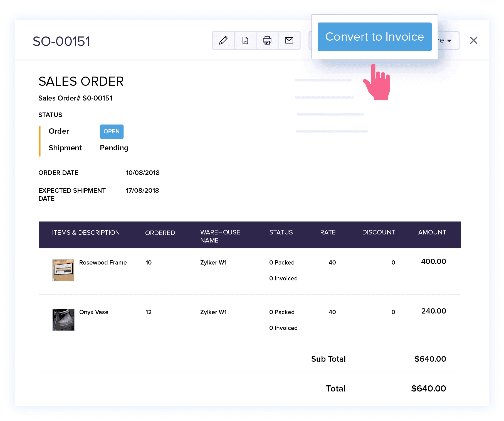Click the Convert to Invoice button
This screenshot has width=504, height=421.
pyautogui.click(x=374, y=37)
